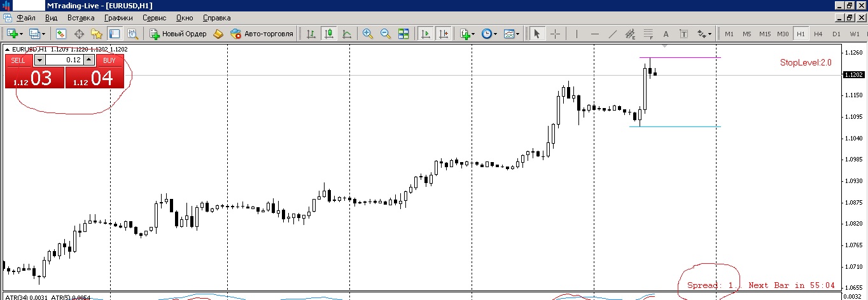Click the lot volume field 0.12

tap(64, 60)
